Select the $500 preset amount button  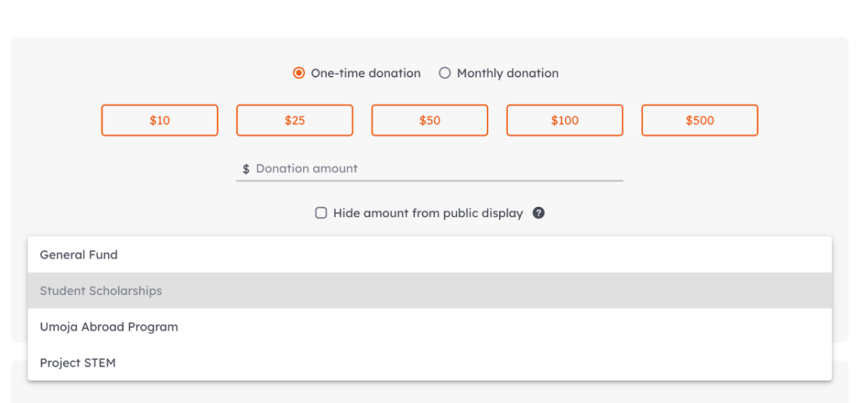(699, 121)
